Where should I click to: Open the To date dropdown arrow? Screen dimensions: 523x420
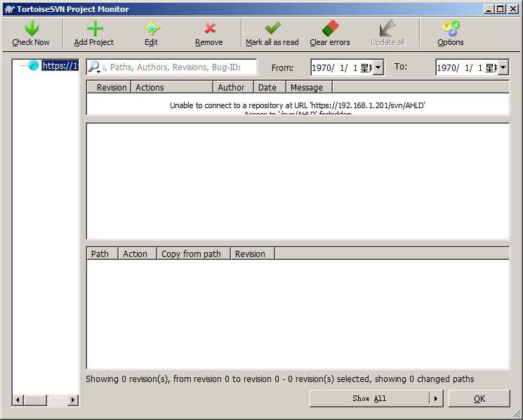(503, 67)
